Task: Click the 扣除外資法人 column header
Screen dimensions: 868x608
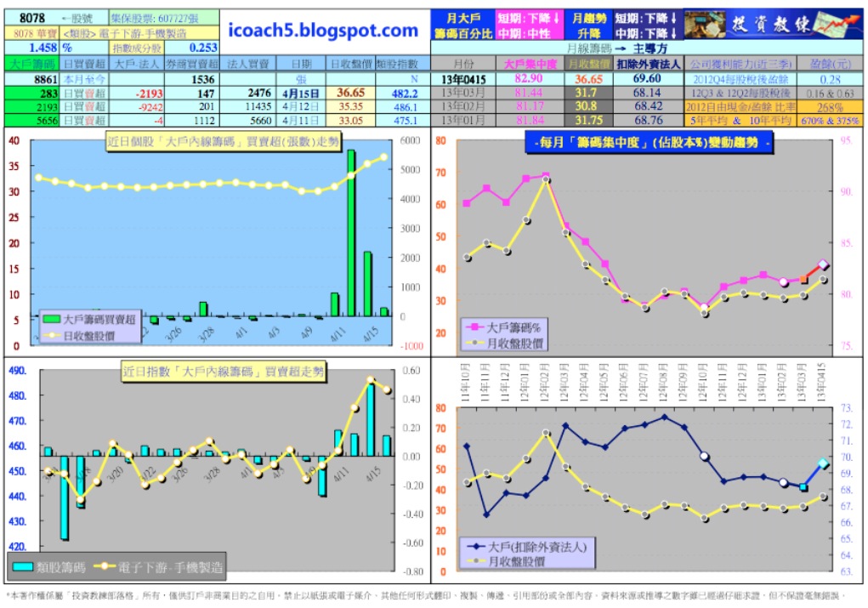Action: (x=648, y=64)
